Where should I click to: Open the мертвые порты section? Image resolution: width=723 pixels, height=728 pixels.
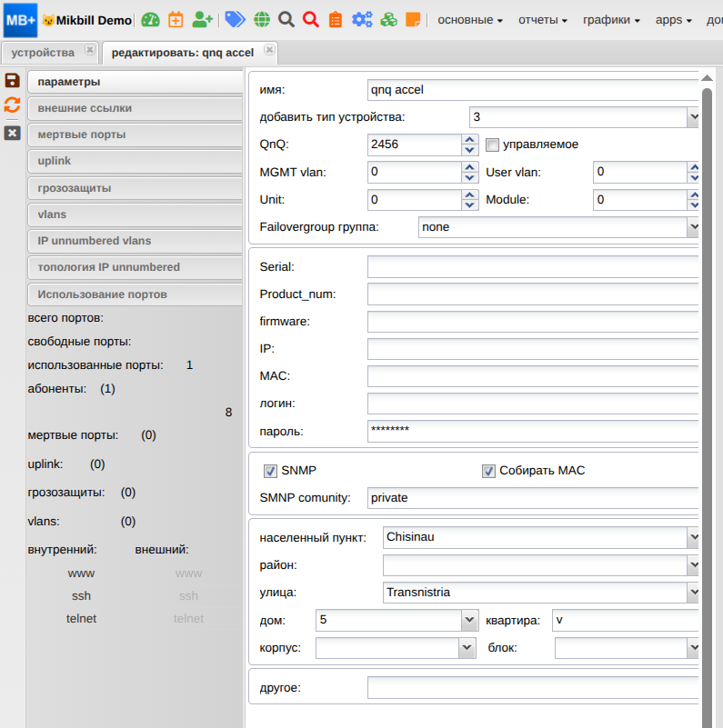pos(82,135)
